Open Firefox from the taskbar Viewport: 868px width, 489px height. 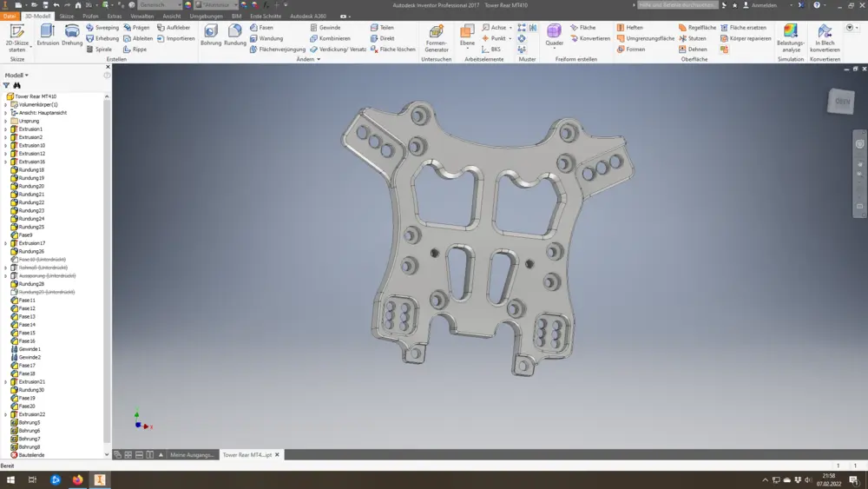[x=77, y=479]
